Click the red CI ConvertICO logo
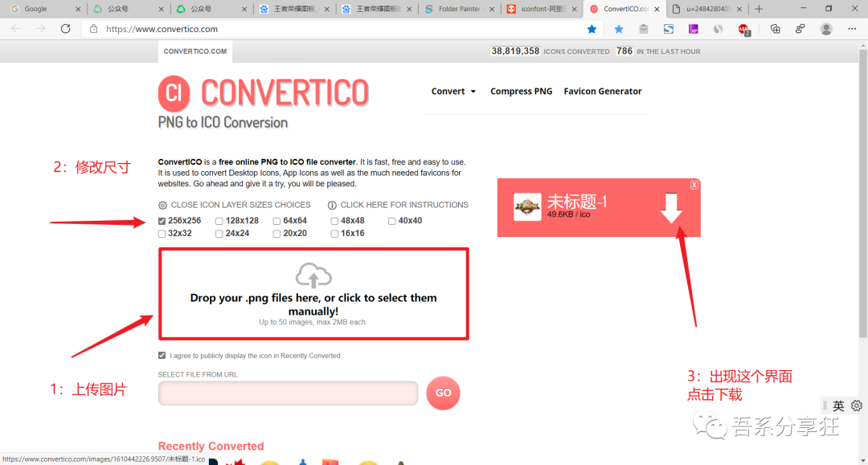Viewport: 868px width, 465px height. pyautogui.click(x=174, y=93)
